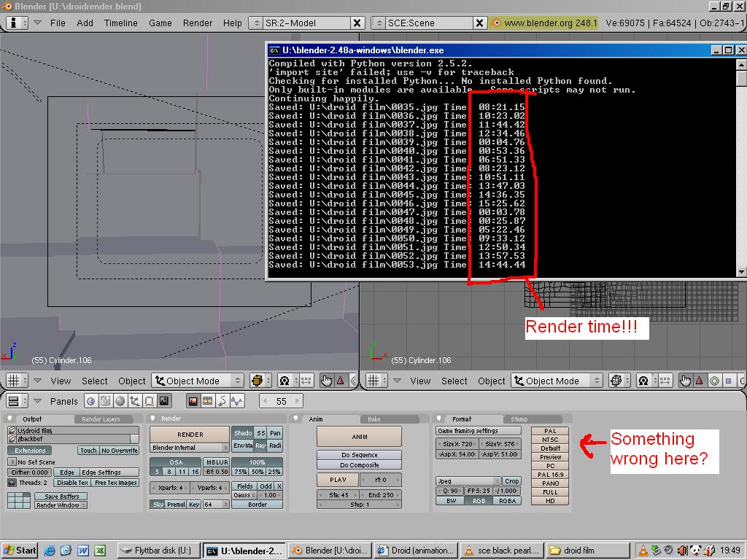Select Sound block buttons waveform icon
Screen dimensions: 747x560
[237, 401]
